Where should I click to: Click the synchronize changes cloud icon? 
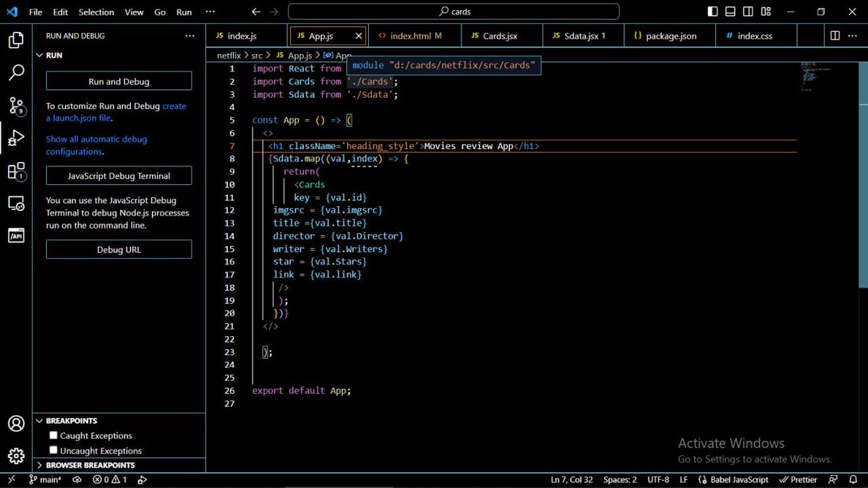[x=77, y=479]
